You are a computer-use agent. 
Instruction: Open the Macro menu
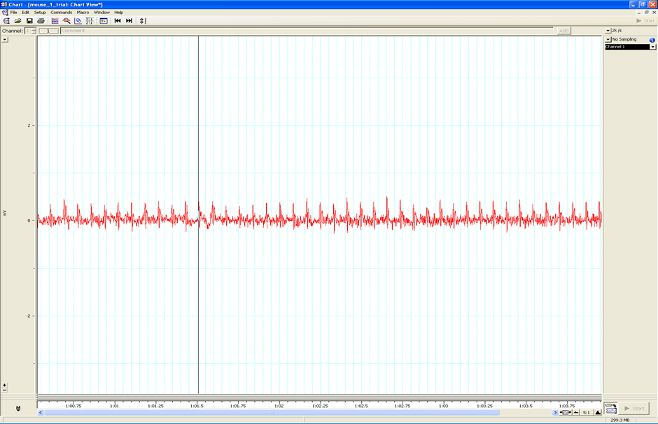click(83, 13)
